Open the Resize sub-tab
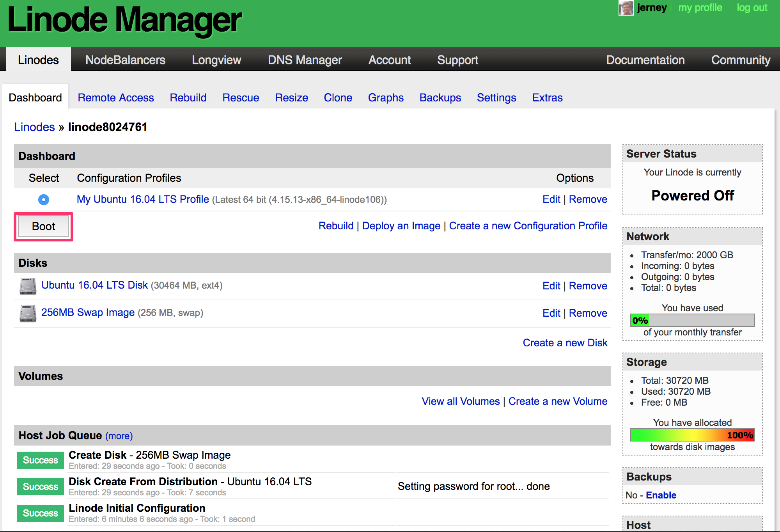 pyautogui.click(x=291, y=98)
